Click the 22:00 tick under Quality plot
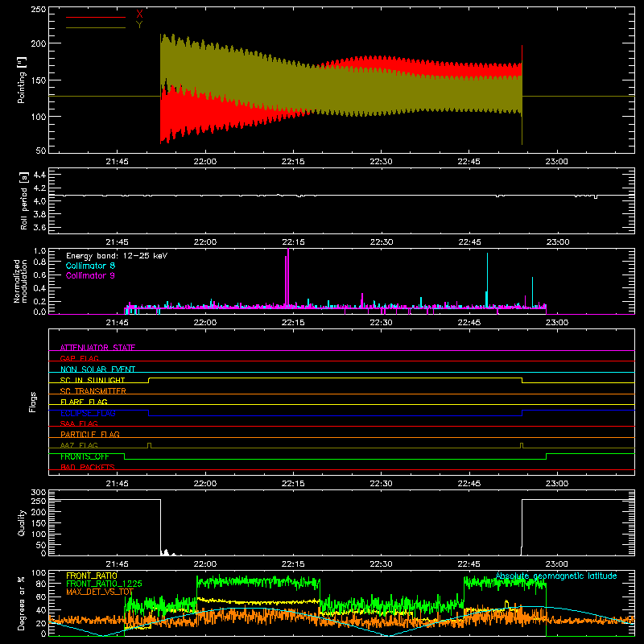This screenshot has width=644, height=644. (205, 564)
